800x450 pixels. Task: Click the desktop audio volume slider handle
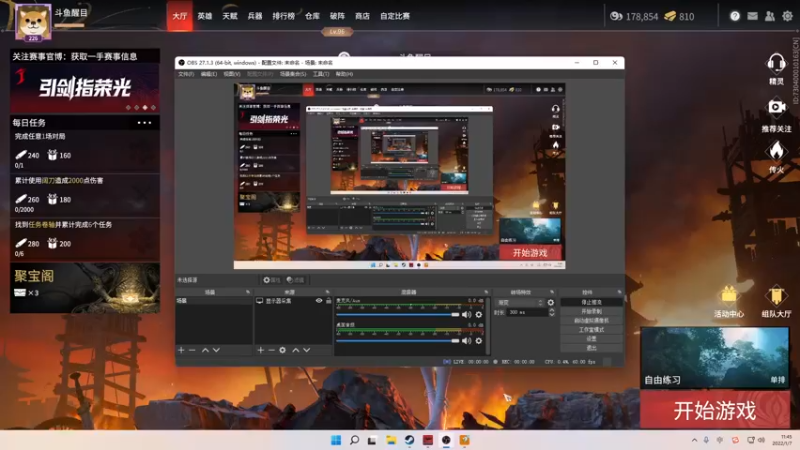point(455,341)
